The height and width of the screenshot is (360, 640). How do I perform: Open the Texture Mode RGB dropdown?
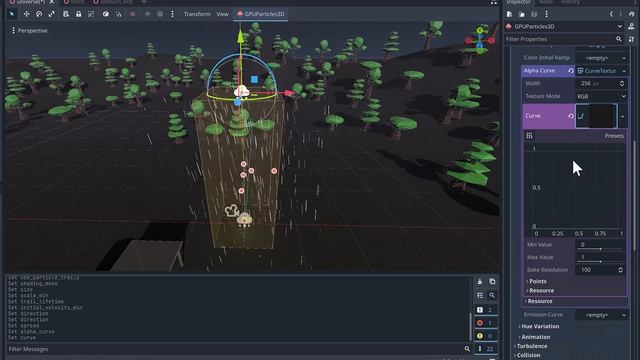(x=601, y=96)
